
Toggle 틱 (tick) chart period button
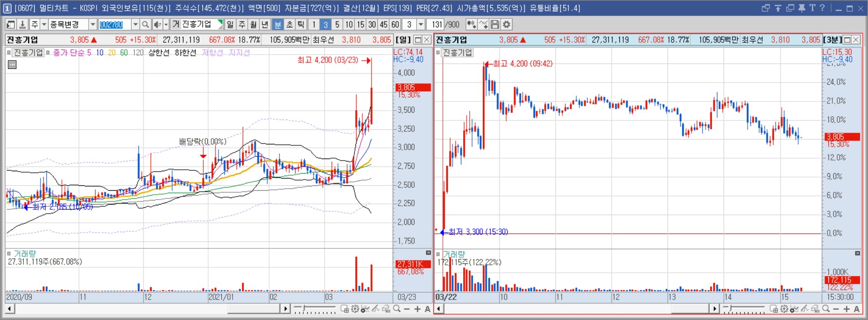click(x=301, y=24)
